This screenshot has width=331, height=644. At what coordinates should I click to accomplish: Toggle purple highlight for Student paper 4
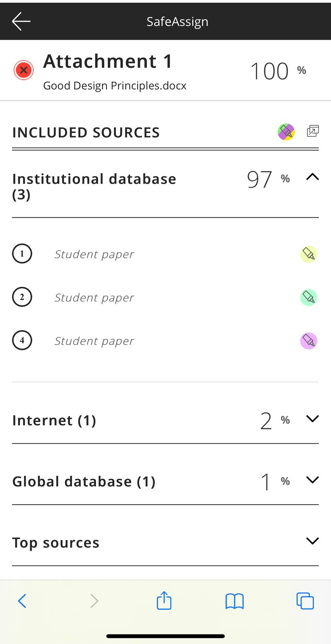click(309, 341)
